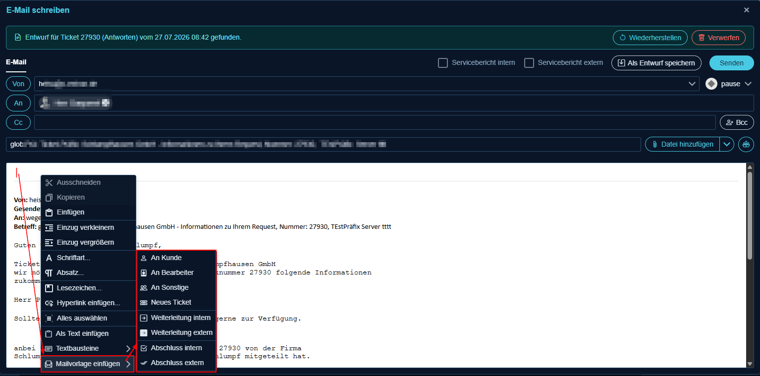Click the Weiterleitung intern arrow icon

(x=143, y=318)
